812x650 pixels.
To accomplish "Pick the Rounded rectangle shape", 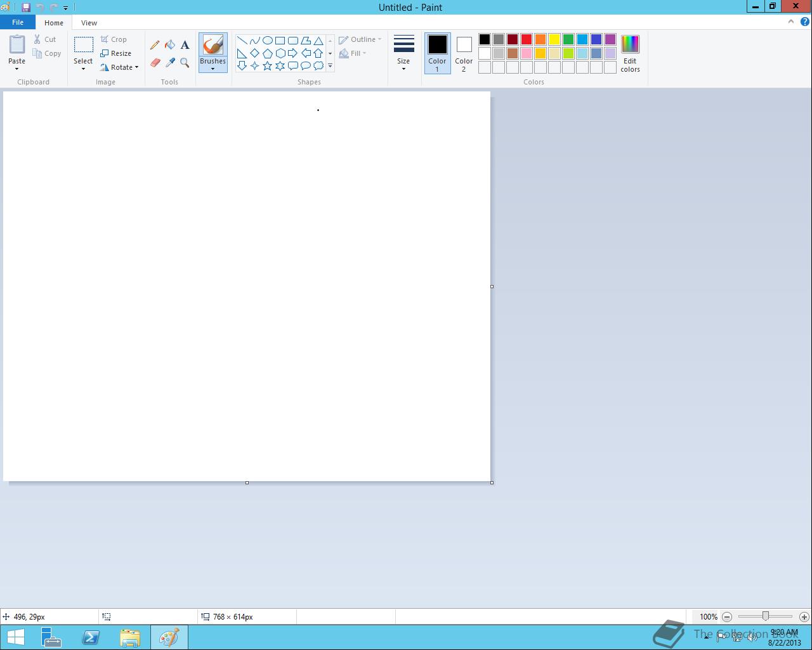I will point(292,40).
